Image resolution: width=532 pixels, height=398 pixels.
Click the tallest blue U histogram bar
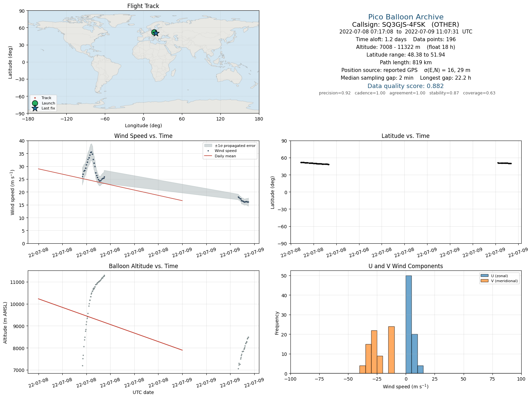coord(409,325)
